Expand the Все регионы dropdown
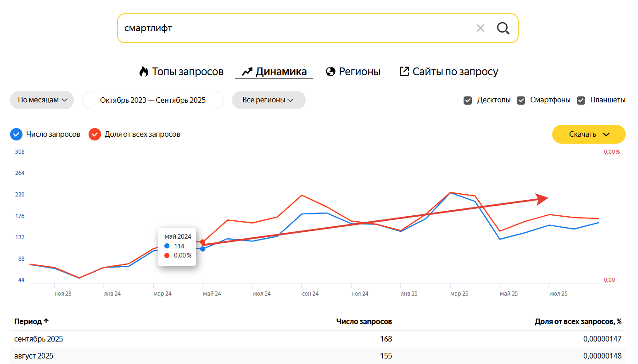The image size is (638, 364). [269, 100]
